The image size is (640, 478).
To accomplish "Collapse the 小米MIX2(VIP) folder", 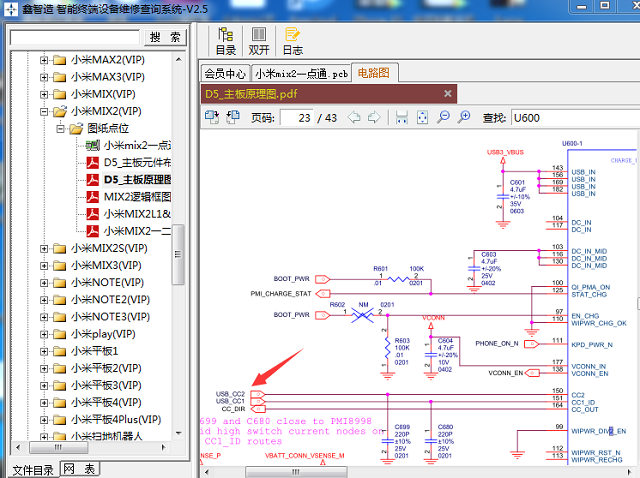I will click(44, 111).
